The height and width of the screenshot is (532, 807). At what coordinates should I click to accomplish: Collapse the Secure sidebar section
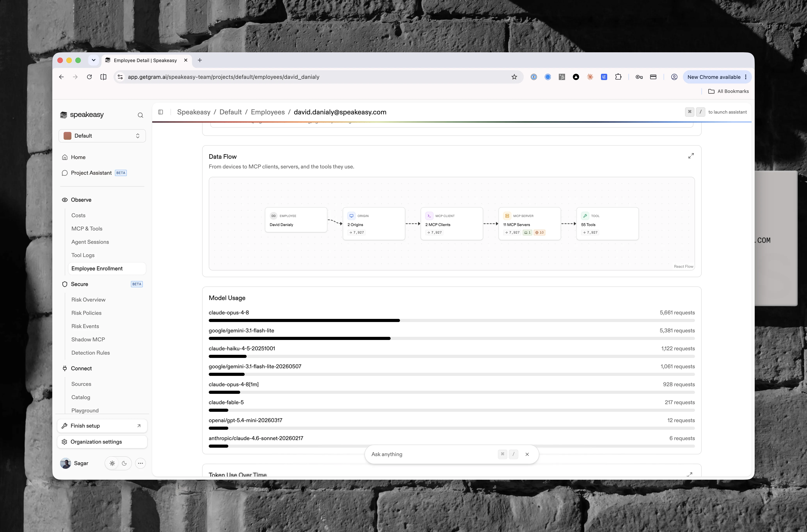pyautogui.click(x=102, y=284)
